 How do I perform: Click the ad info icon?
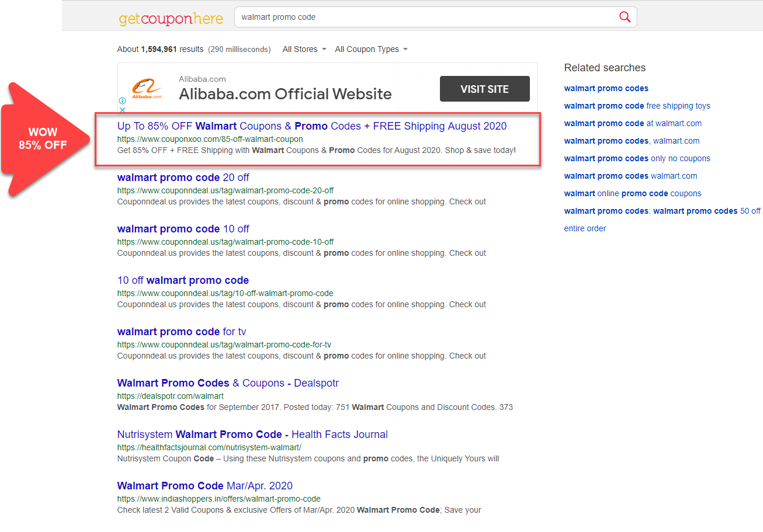pos(122,100)
